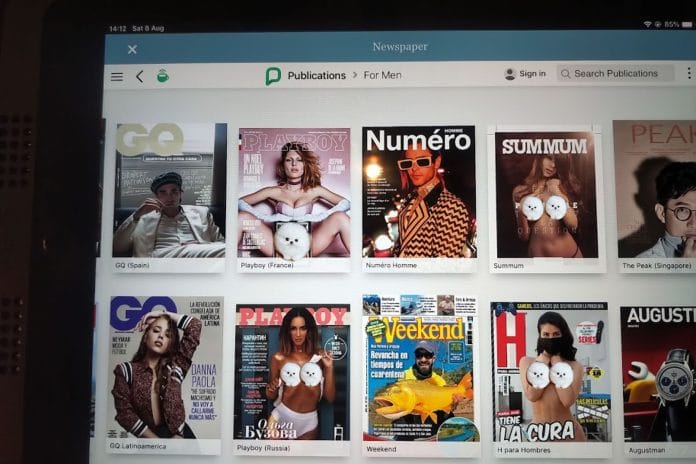This screenshot has height=464, width=696.
Task: Click the Sign in button
Action: click(532, 74)
